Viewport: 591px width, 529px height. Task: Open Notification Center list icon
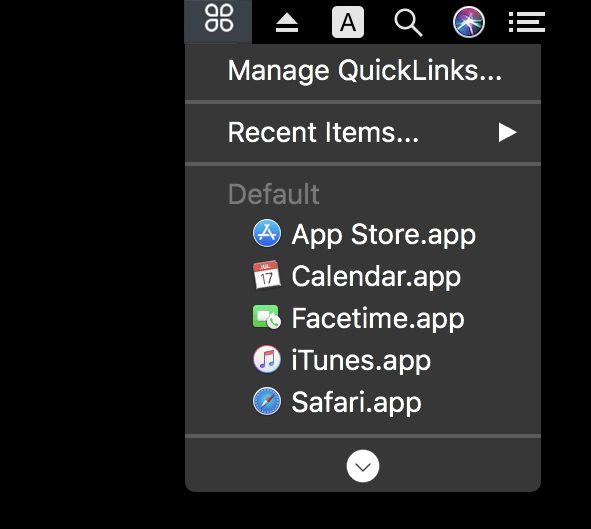point(527,22)
